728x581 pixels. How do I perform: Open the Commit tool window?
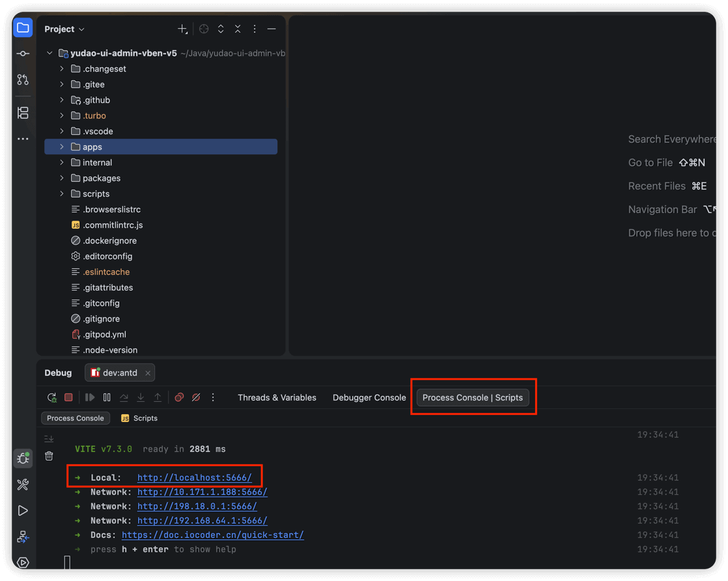point(23,53)
